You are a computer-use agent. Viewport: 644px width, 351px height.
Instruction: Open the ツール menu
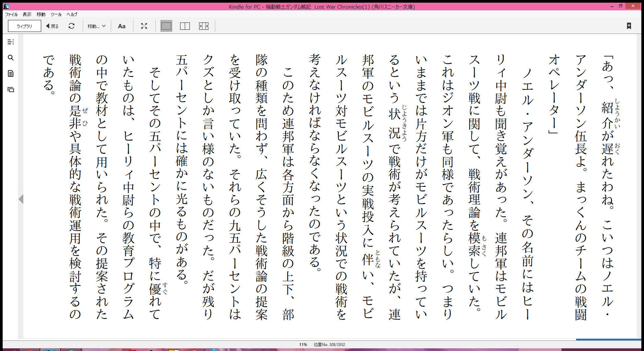[x=56, y=14]
